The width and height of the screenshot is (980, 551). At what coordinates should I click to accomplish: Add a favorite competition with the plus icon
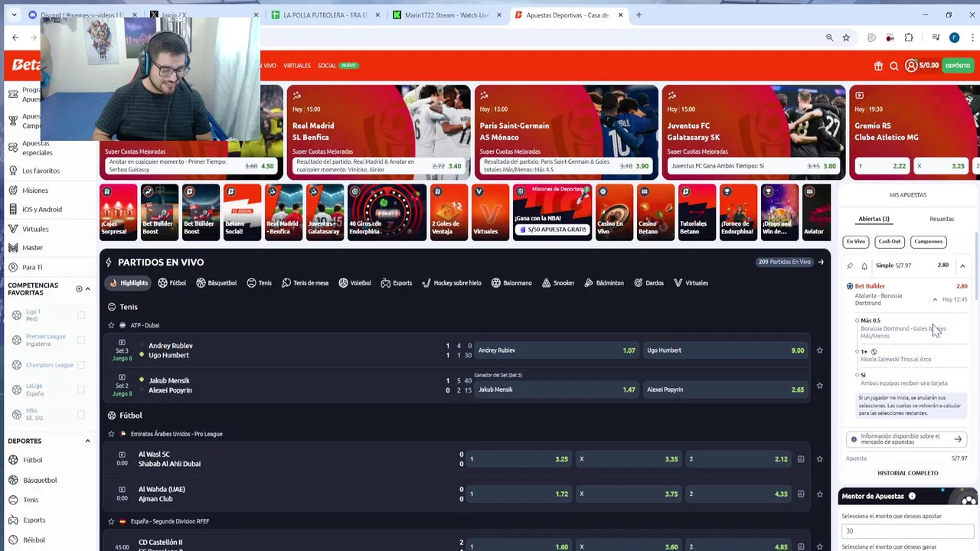click(79, 289)
